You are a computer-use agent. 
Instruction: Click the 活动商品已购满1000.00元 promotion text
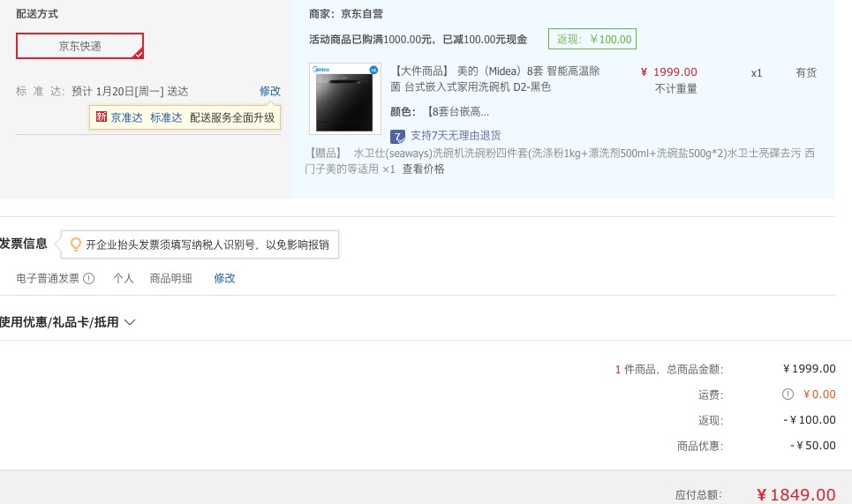pyautogui.click(x=418, y=40)
